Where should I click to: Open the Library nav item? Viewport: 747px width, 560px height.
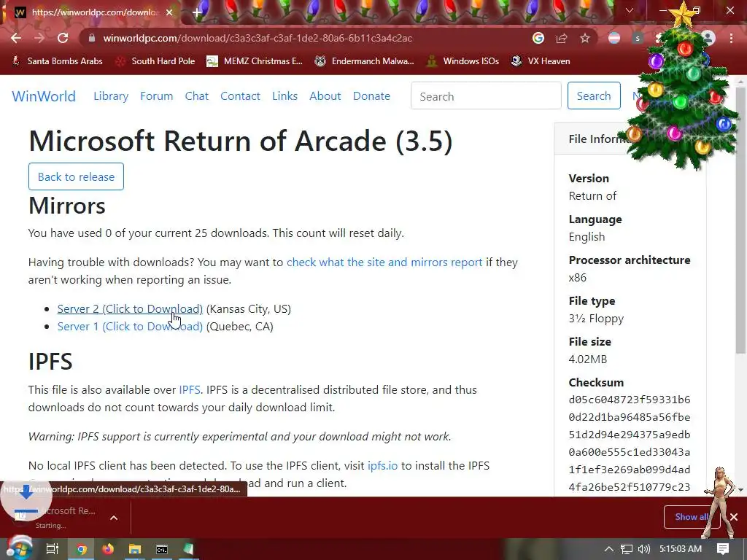111,96
